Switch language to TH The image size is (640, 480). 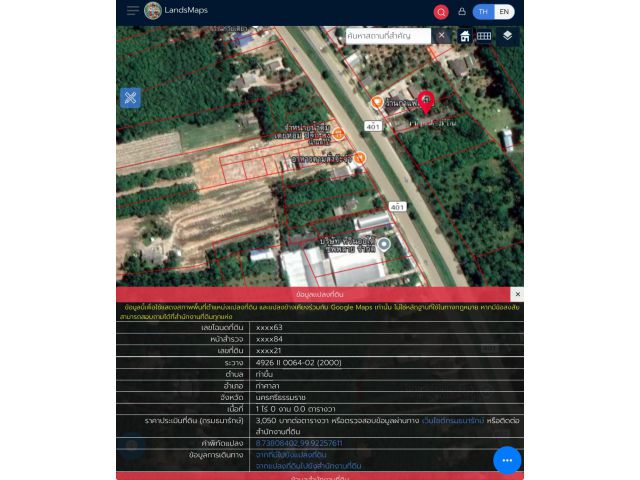tap(483, 12)
